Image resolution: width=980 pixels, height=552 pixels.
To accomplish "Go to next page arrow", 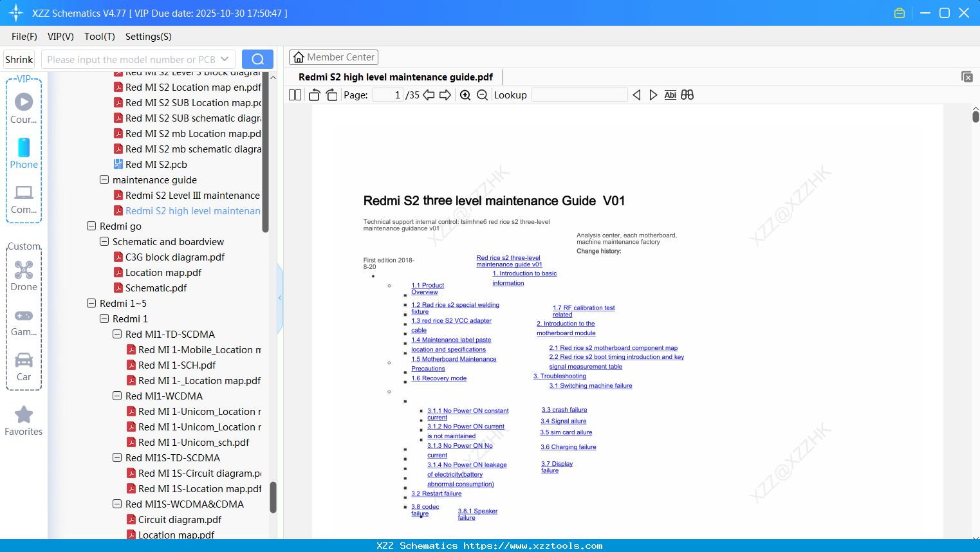I will coord(445,95).
